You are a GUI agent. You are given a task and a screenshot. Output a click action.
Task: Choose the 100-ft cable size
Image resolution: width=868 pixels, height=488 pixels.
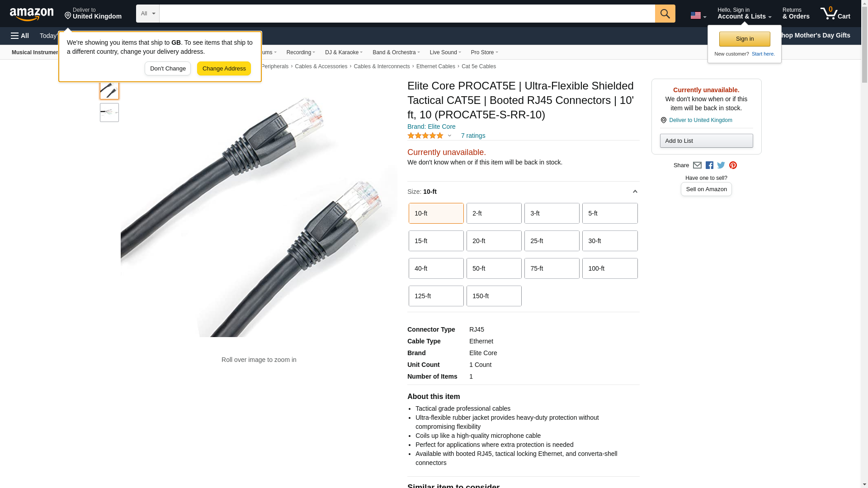pos(609,268)
